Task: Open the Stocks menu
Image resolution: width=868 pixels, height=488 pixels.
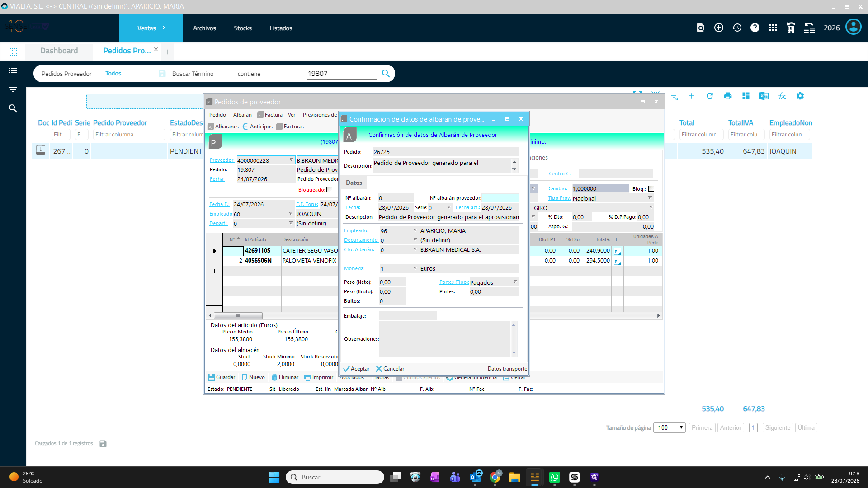Action: click(x=243, y=28)
